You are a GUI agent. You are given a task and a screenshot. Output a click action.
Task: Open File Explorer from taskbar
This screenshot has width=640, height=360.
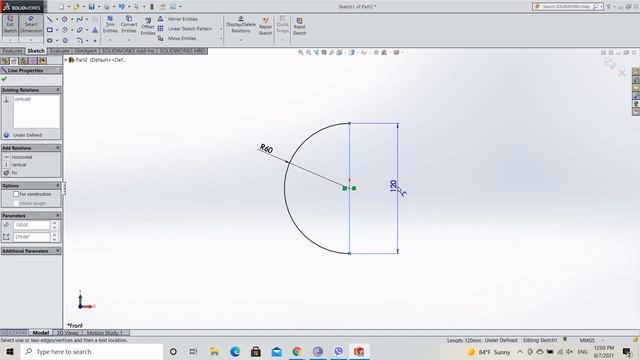coord(214,351)
